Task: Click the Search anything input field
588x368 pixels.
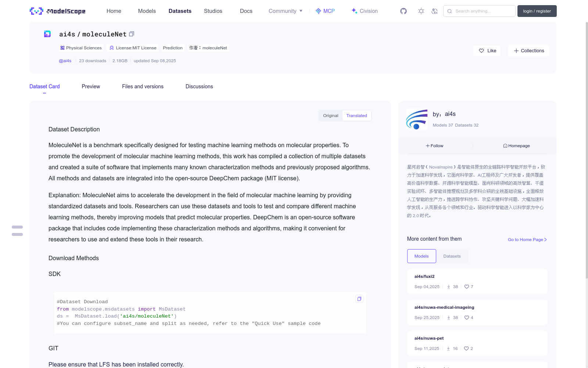Action: [479, 11]
